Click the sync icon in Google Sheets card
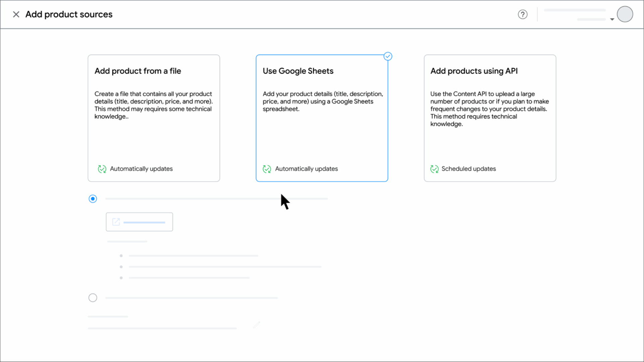Image resolution: width=644 pixels, height=362 pixels. coord(267,169)
